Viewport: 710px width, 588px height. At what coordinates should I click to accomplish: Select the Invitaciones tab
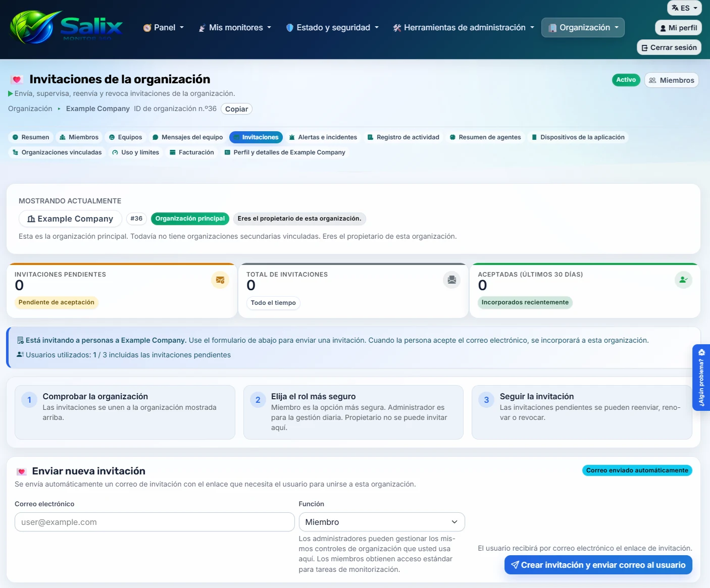256,137
